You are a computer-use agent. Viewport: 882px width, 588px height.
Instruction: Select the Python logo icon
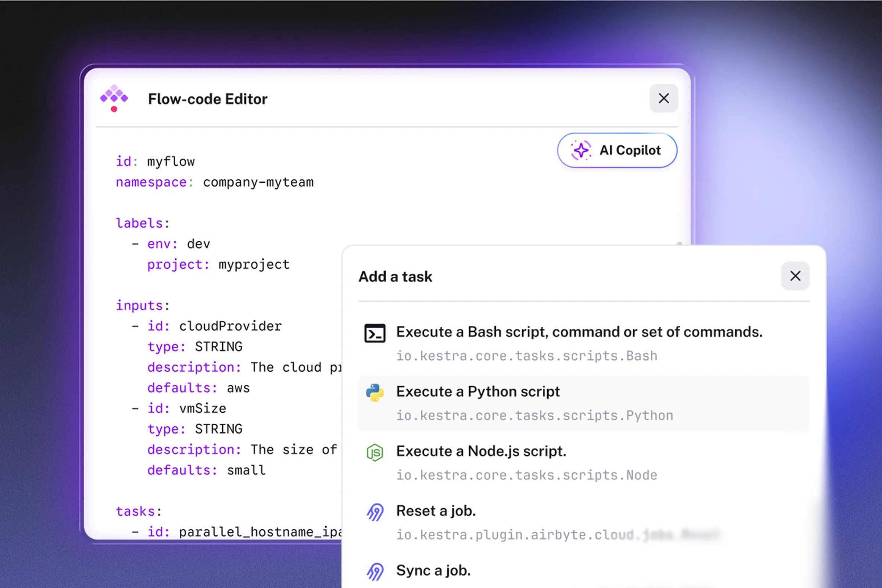click(x=374, y=391)
